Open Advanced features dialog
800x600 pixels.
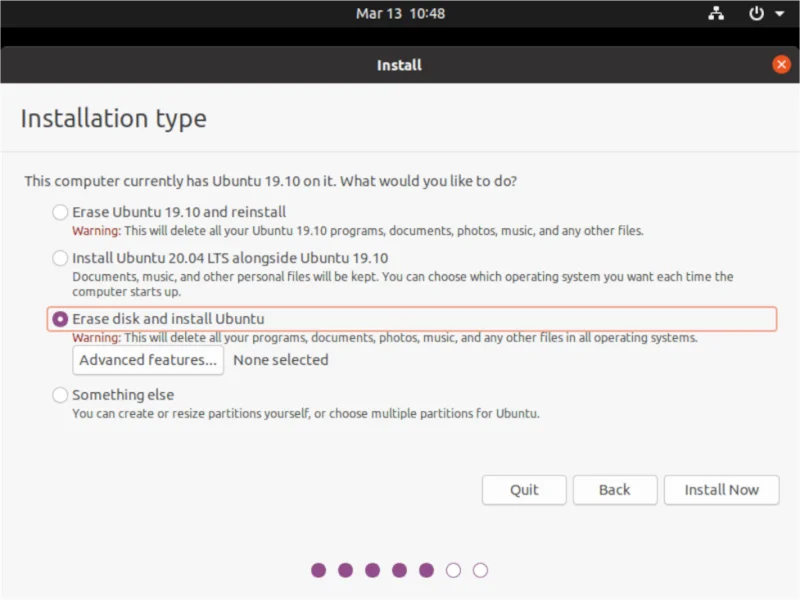148,360
